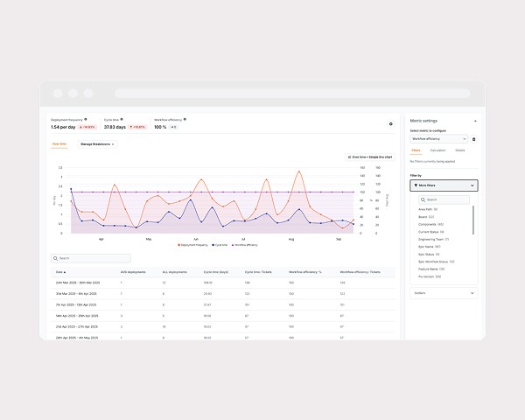Screen dimensions: 525x420
Task: Click the 14th Apr – 20th Apr 2025 row
Action: click(223, 316)
